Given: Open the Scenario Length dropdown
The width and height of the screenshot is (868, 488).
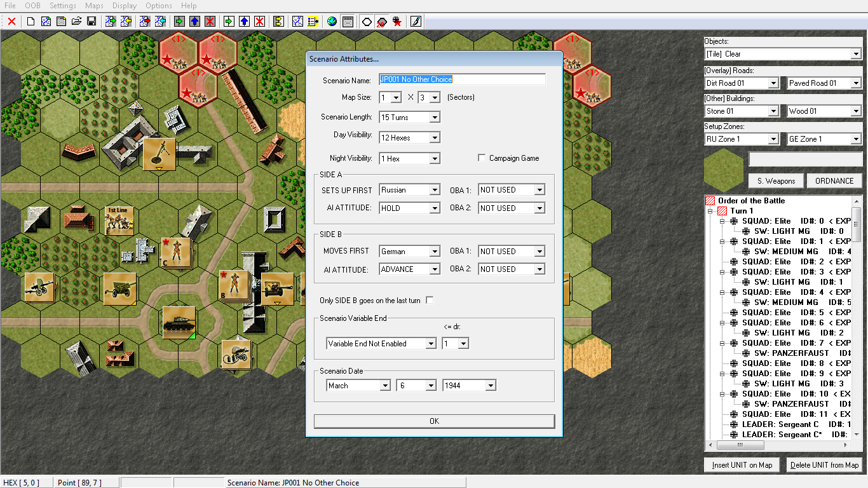Looking at the screenshot, I should [x=435, y=117].
